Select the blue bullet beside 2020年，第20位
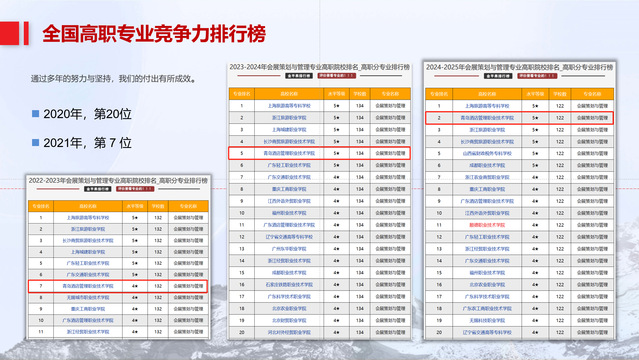This screenshot has height=360, width=639. point(35,113)
